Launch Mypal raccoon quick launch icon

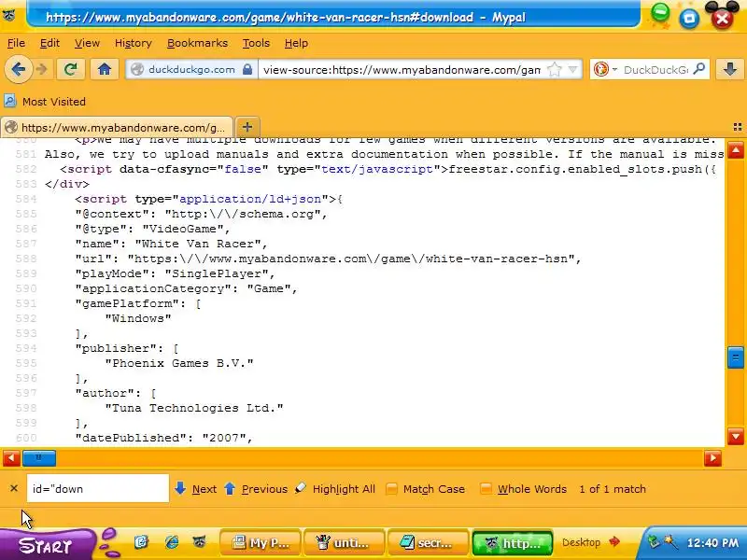point(200,542)
